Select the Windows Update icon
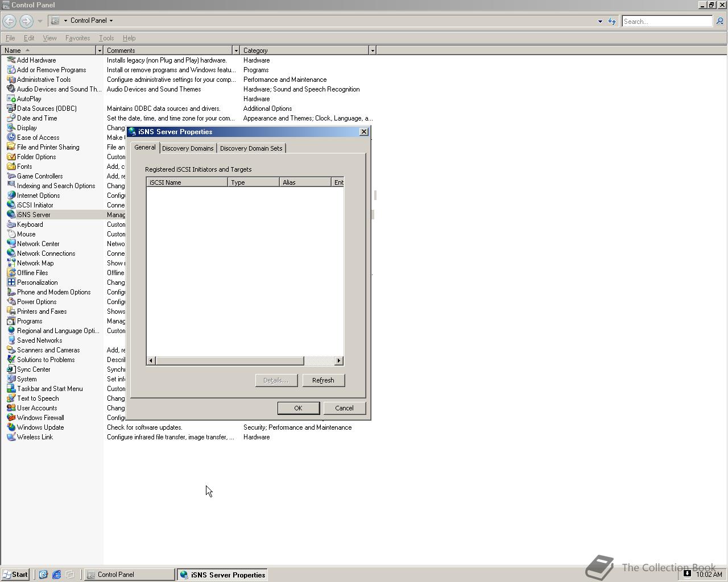 pos(11,427)
